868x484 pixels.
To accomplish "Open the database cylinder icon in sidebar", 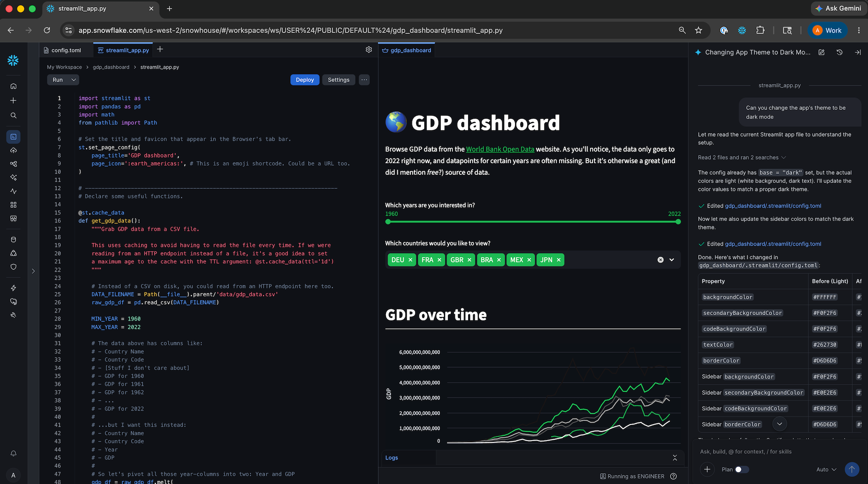I will (x=13, y=240).
